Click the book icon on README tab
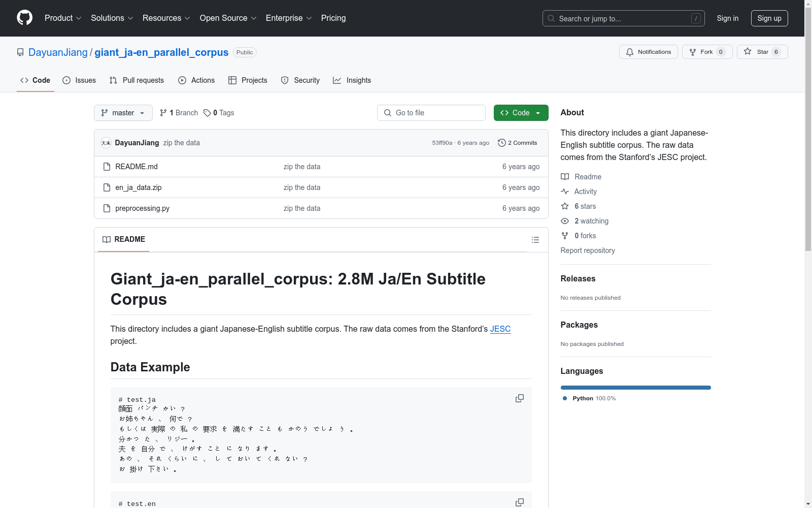The height and width of the screenshot is (508, 812). click(107, 239)
